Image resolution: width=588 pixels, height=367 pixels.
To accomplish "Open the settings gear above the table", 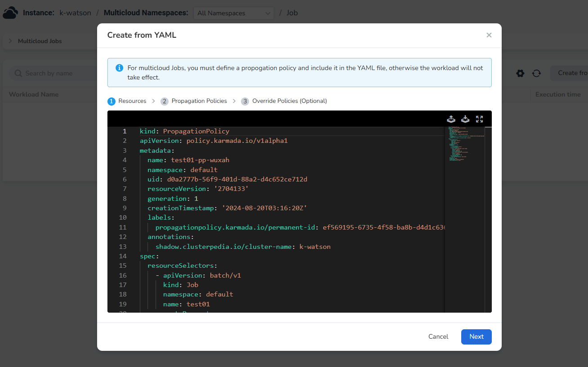I will pyautogui.click(x=520, y=73).
